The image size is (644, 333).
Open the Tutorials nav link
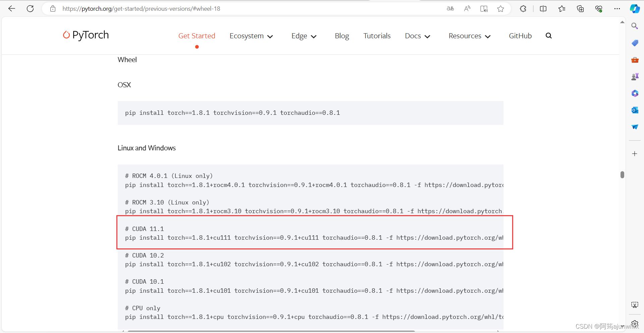[x=377, y=36]
